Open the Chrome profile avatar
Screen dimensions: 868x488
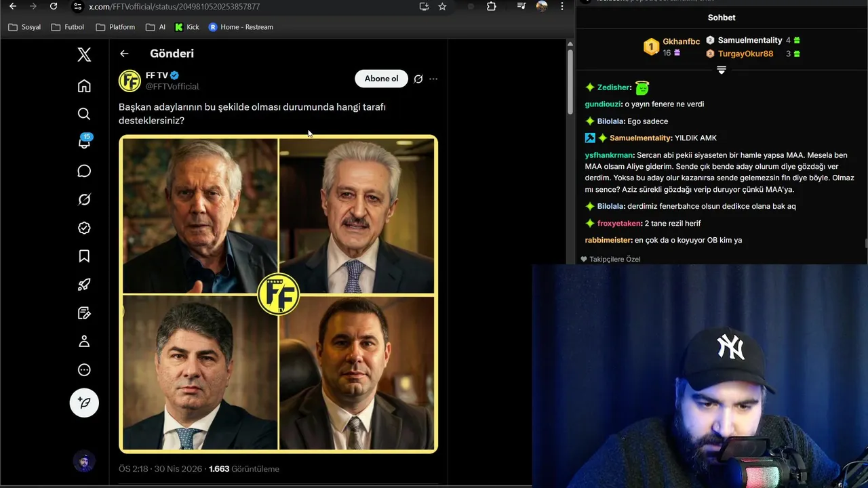[x=541, y=6]
